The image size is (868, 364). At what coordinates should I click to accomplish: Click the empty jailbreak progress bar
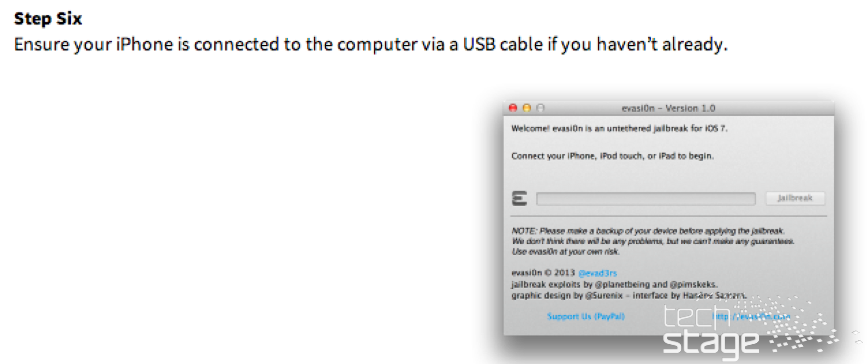646,199
